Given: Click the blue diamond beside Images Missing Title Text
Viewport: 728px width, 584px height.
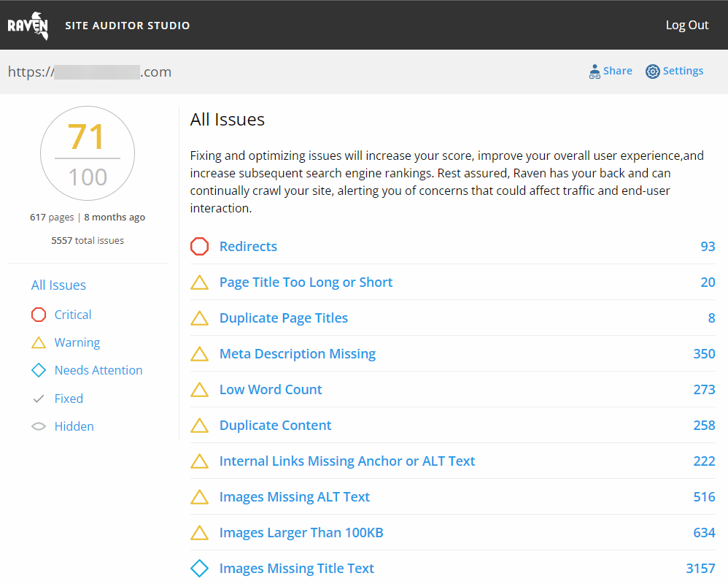Looking at the screenshot, I should [199, 569].
